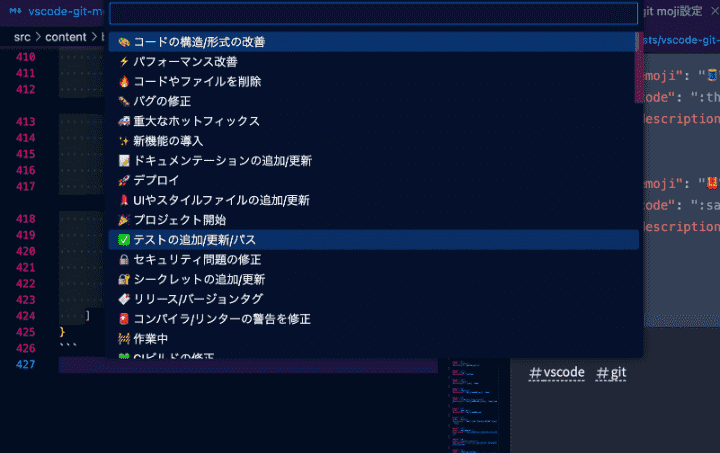
Task: Click line number 427 in the gutter
Action: pyautogui.click(x=26, y=365)
